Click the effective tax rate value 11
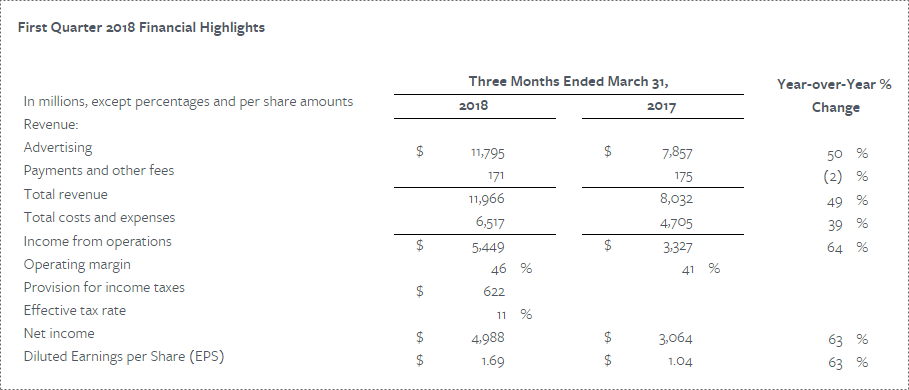The height and width of the screenshot is (390, 909). (501, 315)
